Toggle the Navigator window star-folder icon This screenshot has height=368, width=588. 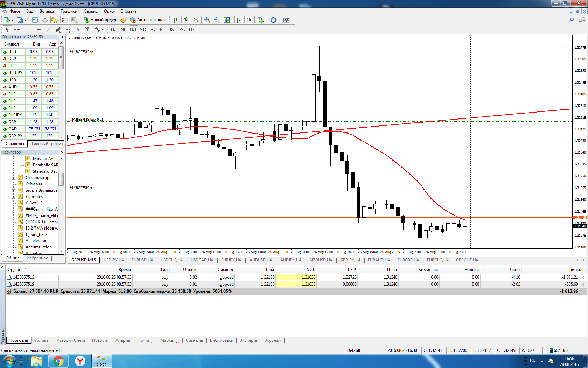(x=55, y=20)
